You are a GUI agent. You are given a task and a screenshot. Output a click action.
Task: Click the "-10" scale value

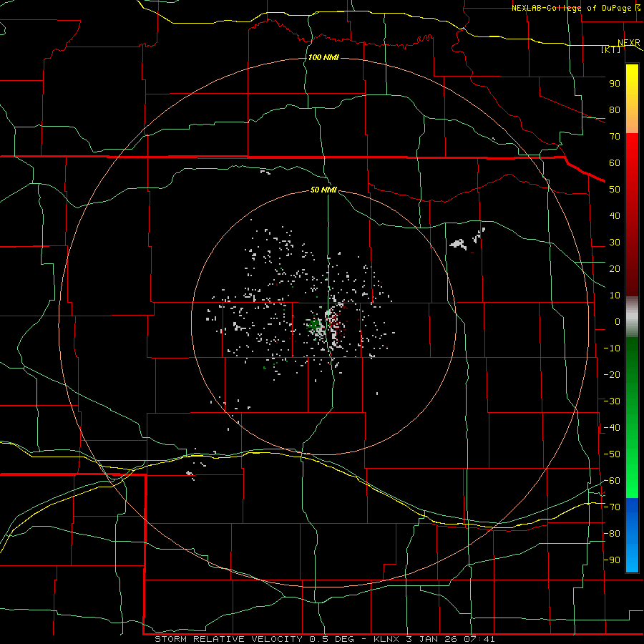pyautogui.click(x=612, y=348)
